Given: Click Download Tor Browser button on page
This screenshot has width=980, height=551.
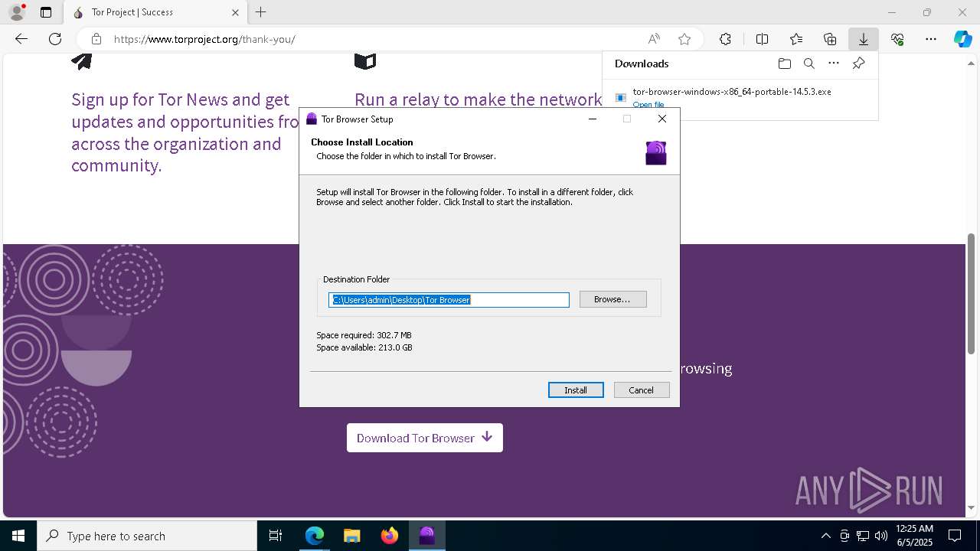Looking at the screenshot, I should pos(425,438).
